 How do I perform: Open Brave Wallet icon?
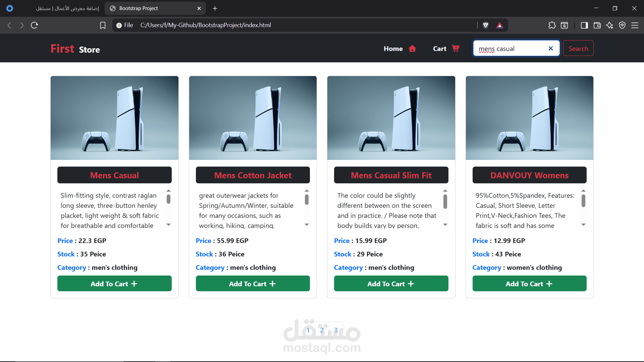click(597, 25)
